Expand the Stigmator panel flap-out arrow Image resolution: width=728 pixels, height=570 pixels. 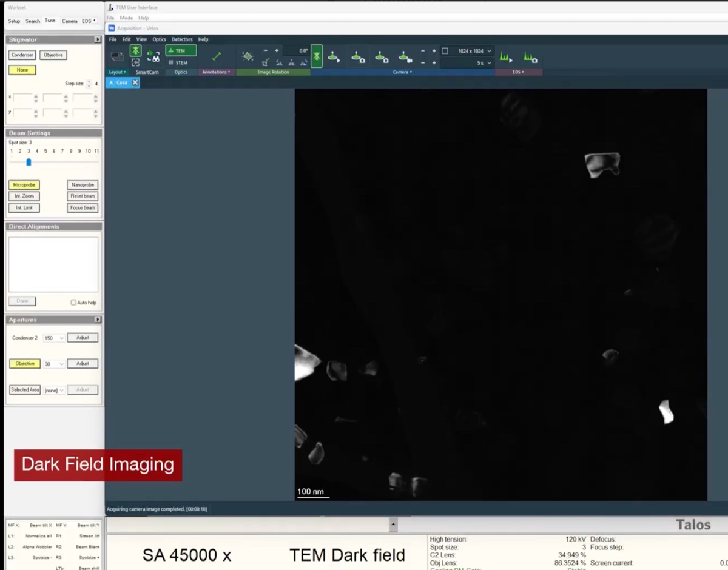(x=98, y=39)
